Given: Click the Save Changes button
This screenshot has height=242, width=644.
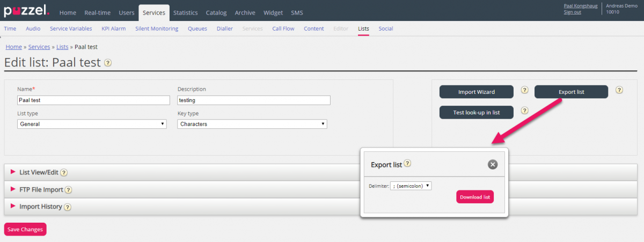Looking at the screenshot, I should tap(25, 229).
